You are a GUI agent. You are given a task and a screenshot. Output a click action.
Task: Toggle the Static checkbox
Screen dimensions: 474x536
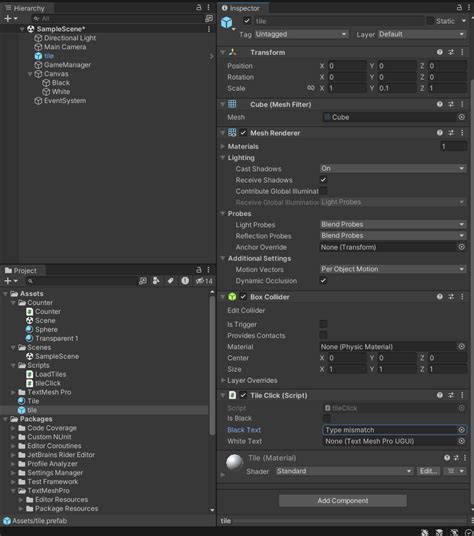coord(430,21)
